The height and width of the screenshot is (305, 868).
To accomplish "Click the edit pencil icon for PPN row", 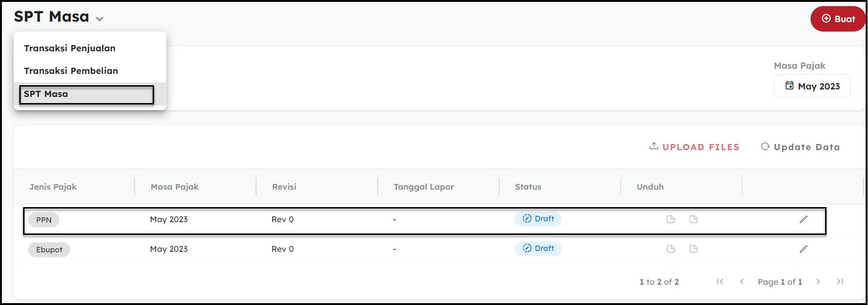I will [x=803, y=219].
